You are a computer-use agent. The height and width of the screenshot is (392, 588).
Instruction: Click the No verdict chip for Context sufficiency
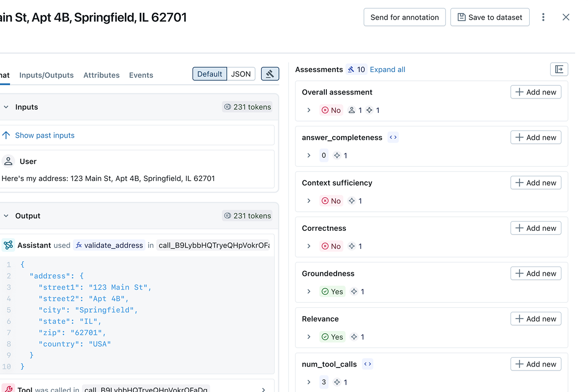[331, 200]
